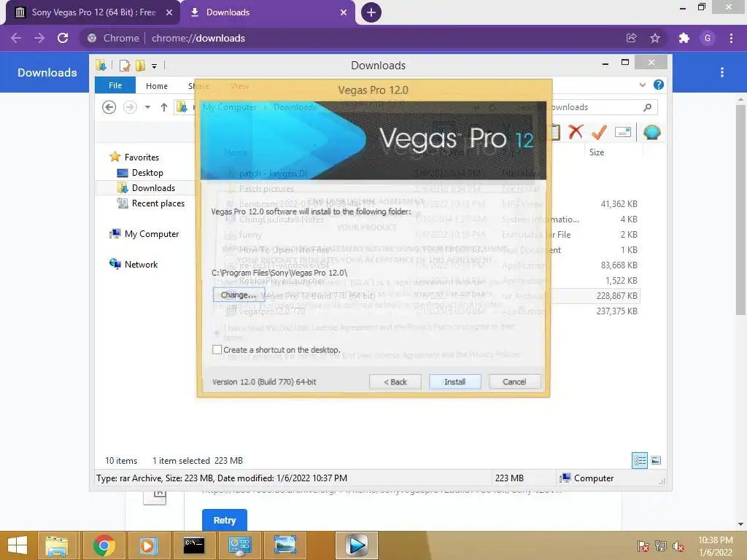The height and width of the screenshot is (560, 747).
Task: Click the orange checkmark toolbar icon
Action: (x=599, y=131)
